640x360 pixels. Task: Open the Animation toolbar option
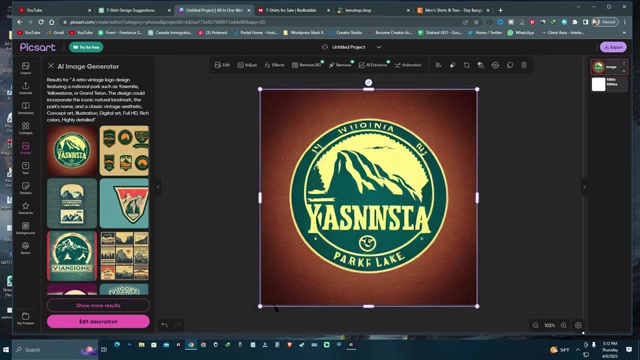pos(408,65)
